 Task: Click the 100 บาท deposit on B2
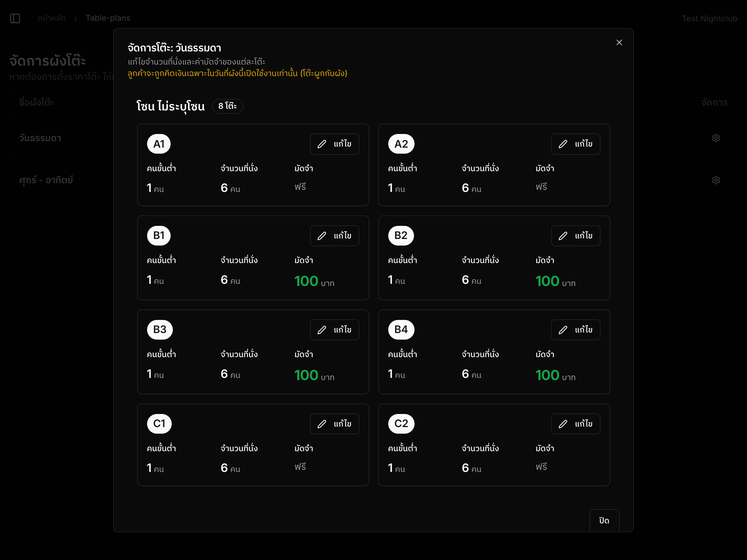point(556,281)
